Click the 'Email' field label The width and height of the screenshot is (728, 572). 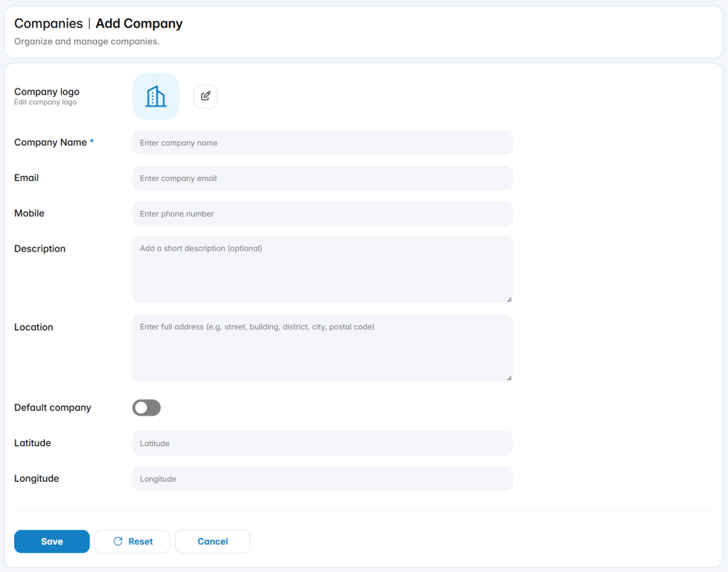[x=26, y=178]
